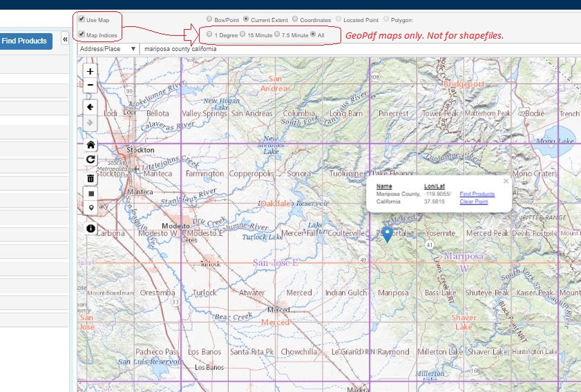This screenshot has width=581, height=392.
Task: Close the Mariposa County popup
Action: pos(506,181)
